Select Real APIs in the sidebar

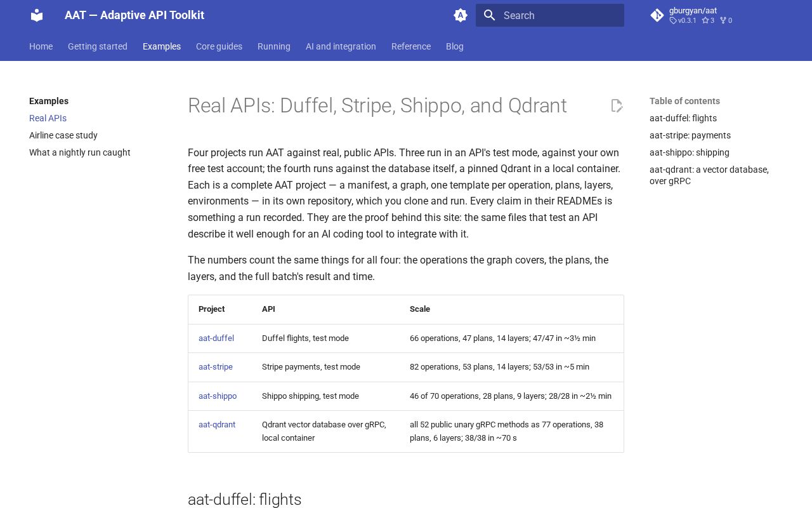[x=48, y=118]
